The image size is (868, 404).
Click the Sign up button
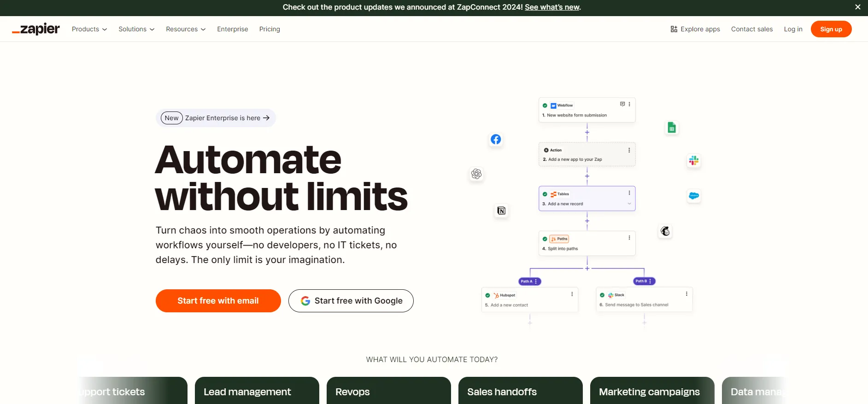[x=831, y=29]
